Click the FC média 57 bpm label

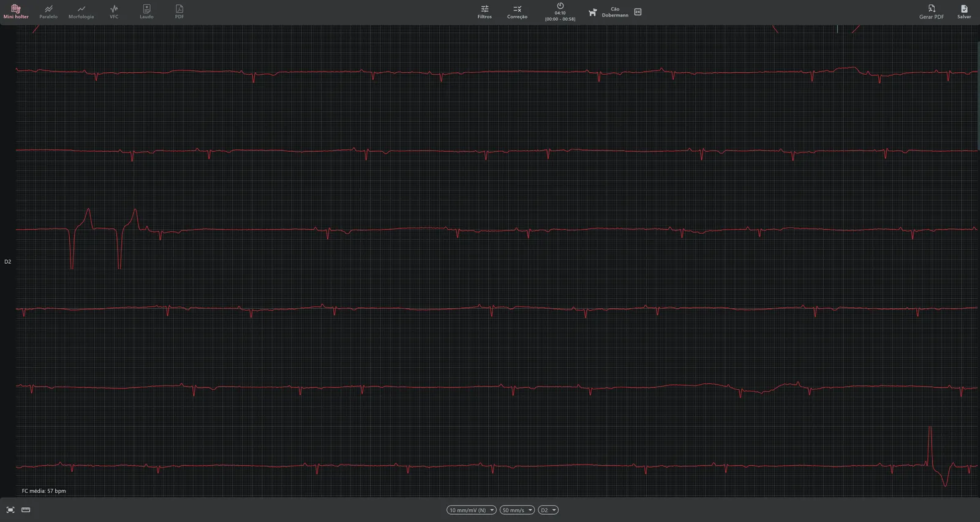tap(43, 491)
